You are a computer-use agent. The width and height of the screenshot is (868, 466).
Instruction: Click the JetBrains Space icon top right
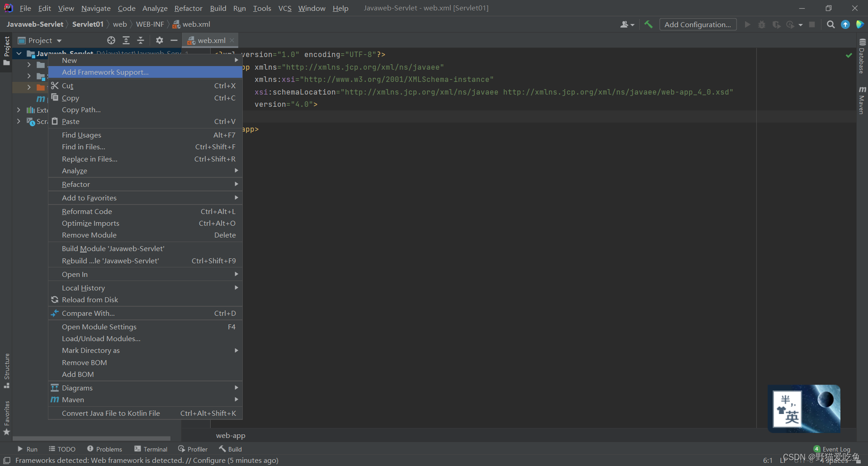860,24
